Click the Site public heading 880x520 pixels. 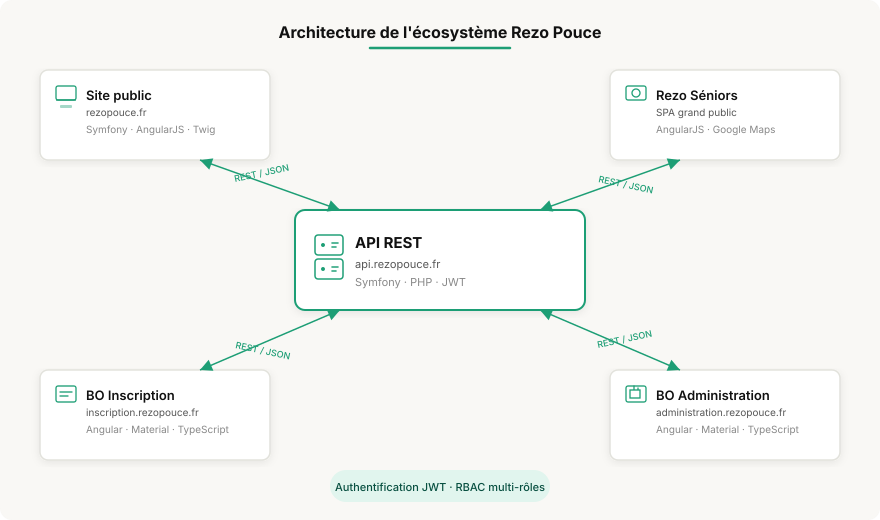click(118, 95)
